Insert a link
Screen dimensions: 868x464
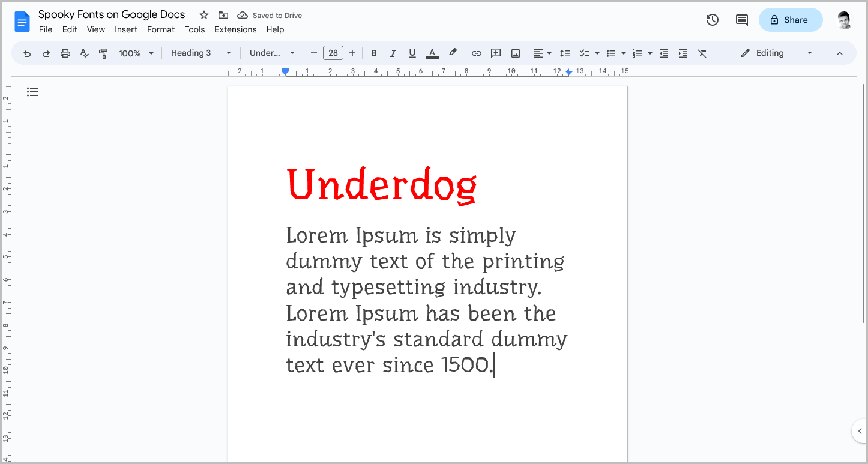pos(476,53)
